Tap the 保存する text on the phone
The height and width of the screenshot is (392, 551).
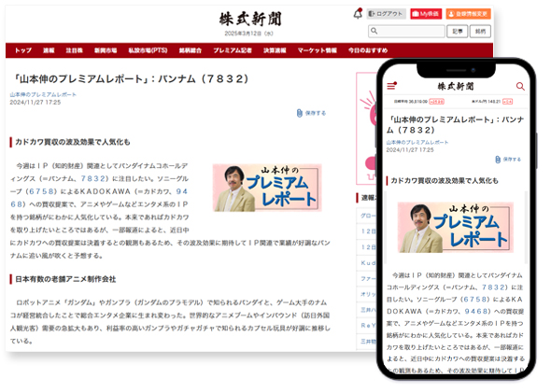pyautogui.click(x=512, y=160)
